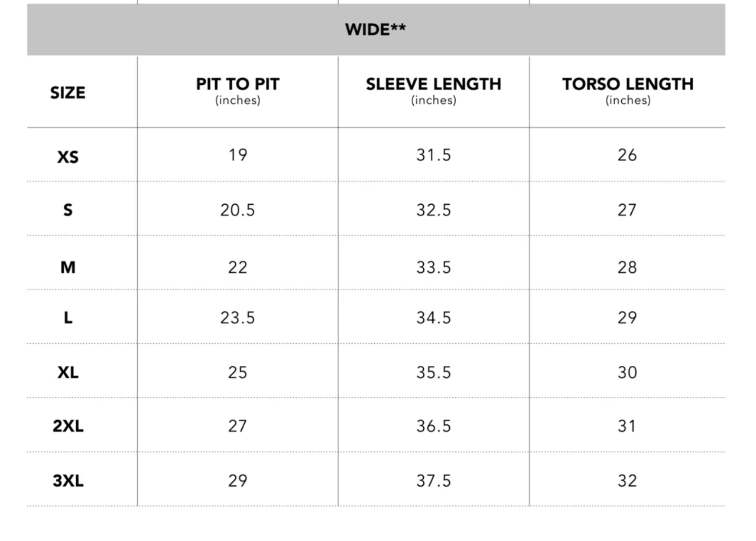Screen dimensions: 756x541
Task: Click the XL sleeve length value 35.5
Action: pyautogui.click(x=433, y=372)
